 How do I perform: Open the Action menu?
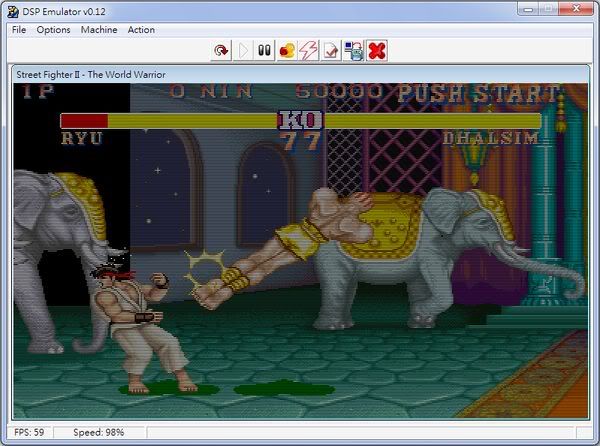(x=141, y=30)
